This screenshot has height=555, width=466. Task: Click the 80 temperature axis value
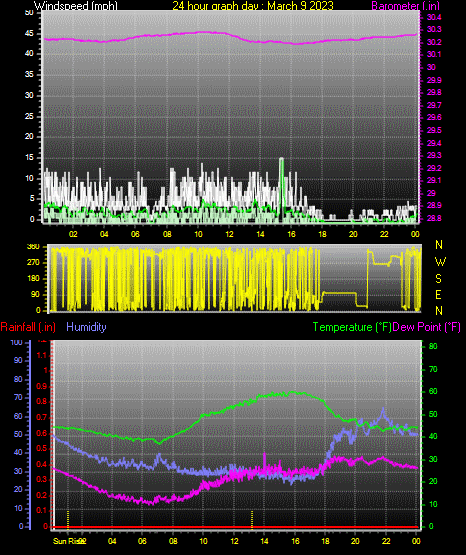[x=433, y=346]
